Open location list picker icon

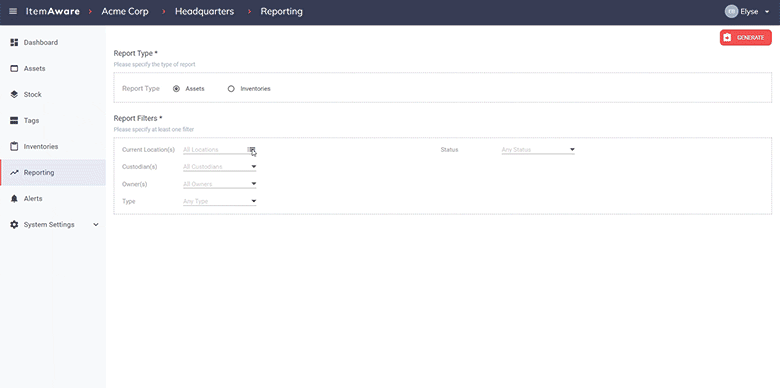(x=251, y=149)
